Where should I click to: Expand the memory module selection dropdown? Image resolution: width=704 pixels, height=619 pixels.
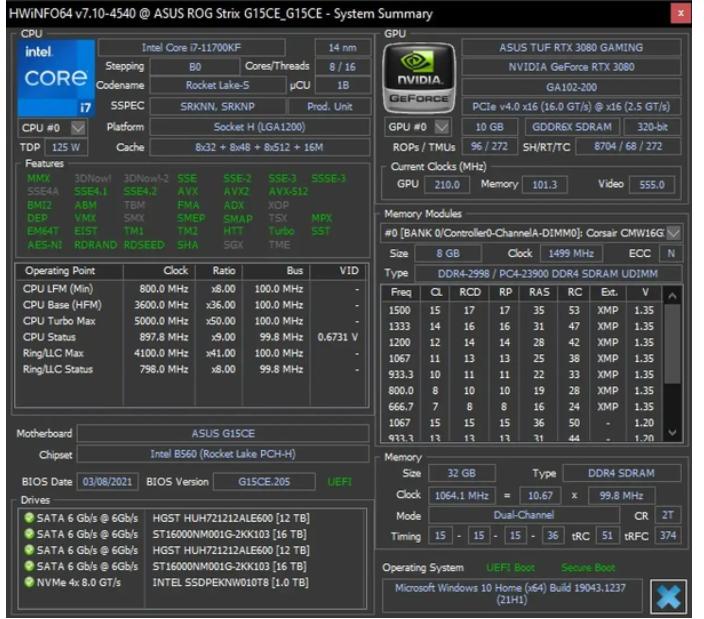tap(673, 233)
